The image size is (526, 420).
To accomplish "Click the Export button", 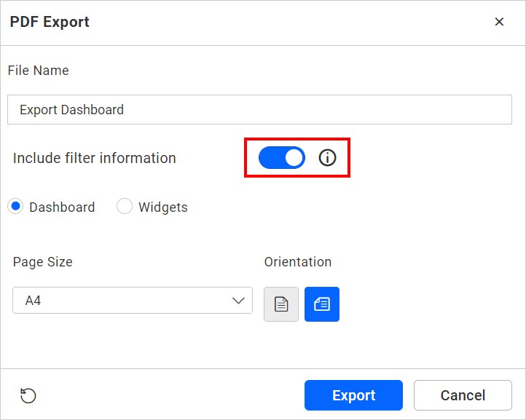I will 353,395.
